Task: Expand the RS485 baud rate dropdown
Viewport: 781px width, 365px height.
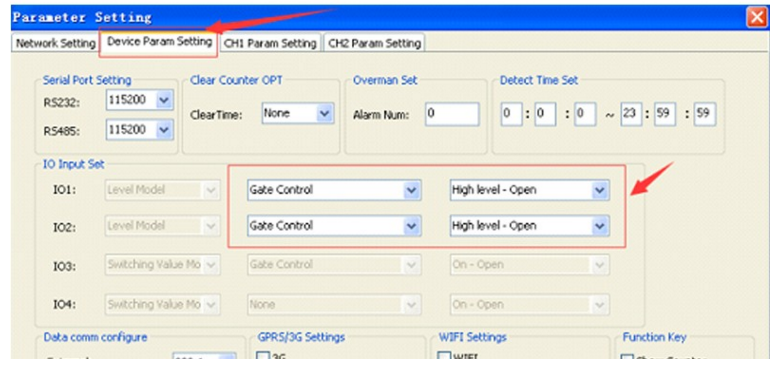Action: pyautogui.click(x=139, y=130)
